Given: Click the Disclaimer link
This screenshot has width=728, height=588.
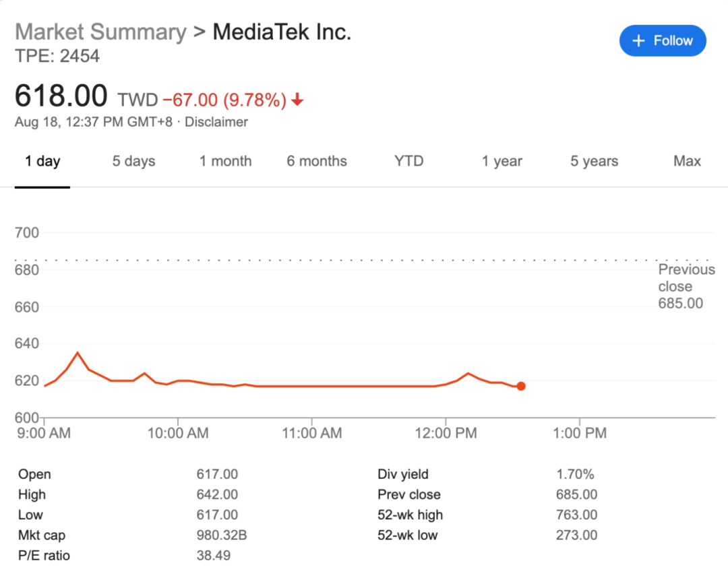Looking at the screenshot, I should [x=216, y=122].
